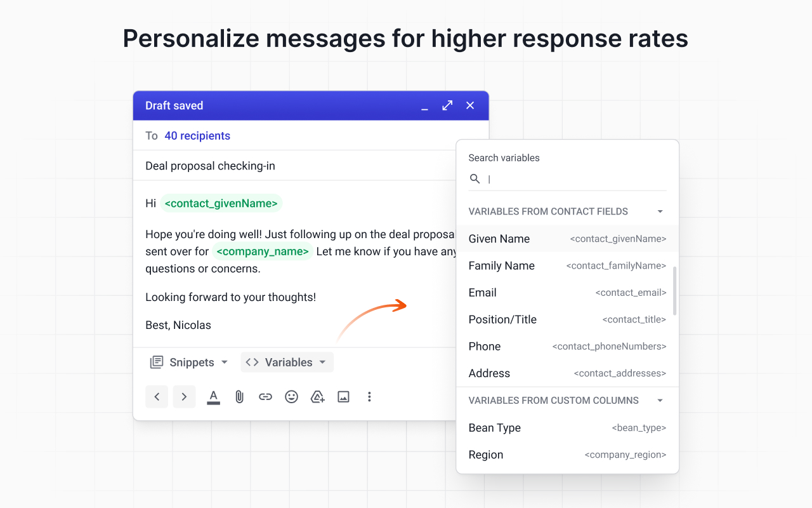Select the text color tool
Image resolution: width=812 pixels, height=508 pixels.
213,396
